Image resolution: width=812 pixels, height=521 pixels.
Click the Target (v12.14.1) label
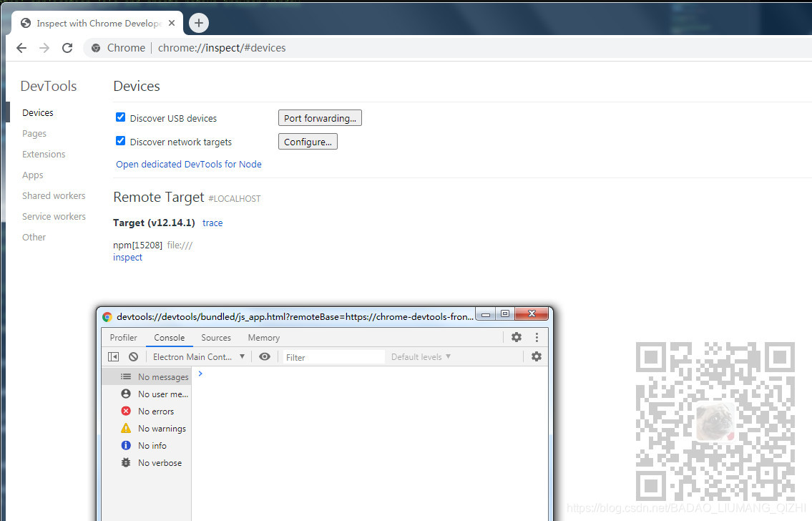pyautogui.click(x=154, y=223)
